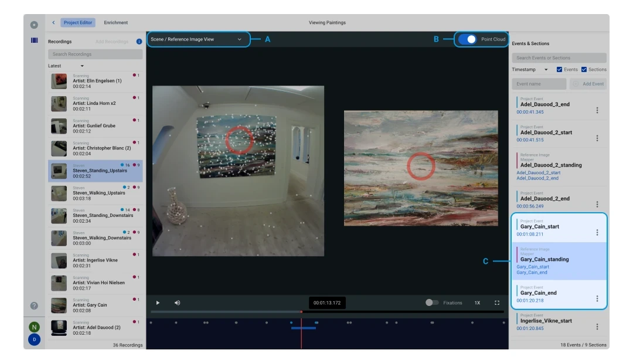Open the Adel_Dauood_2_end link under Adel_Dauood_2_standing
This screenshot has height=364, width=633.
537,178
